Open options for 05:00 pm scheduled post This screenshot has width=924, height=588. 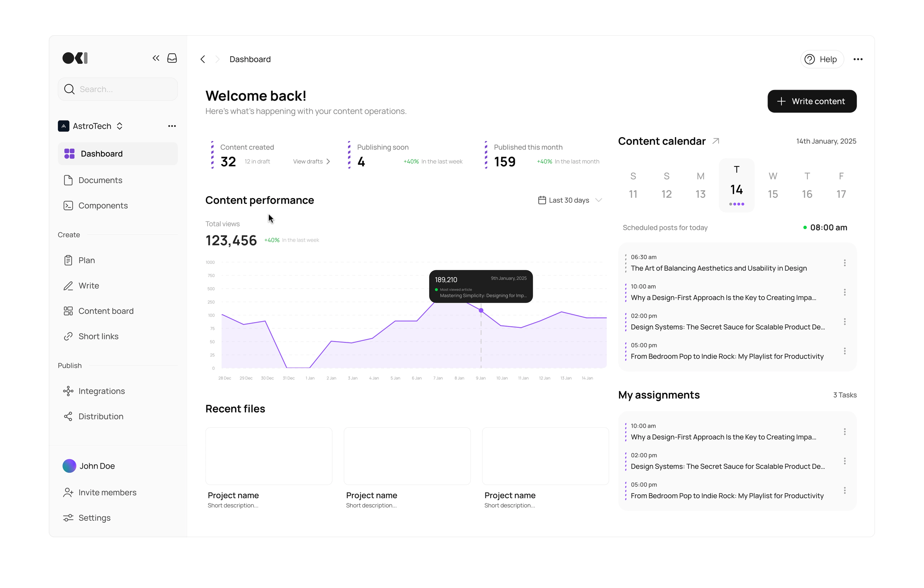[x=845, y=351]
